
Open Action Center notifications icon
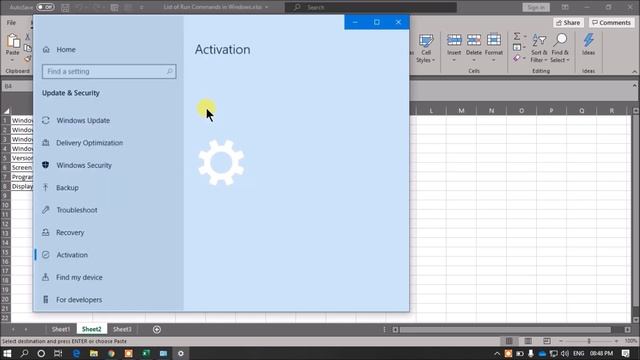626,353
